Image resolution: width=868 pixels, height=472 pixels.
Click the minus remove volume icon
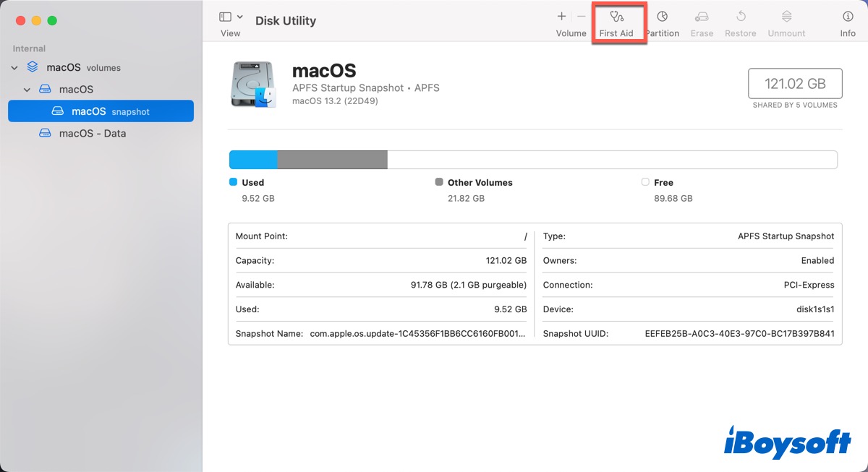[x=581, y=17]
